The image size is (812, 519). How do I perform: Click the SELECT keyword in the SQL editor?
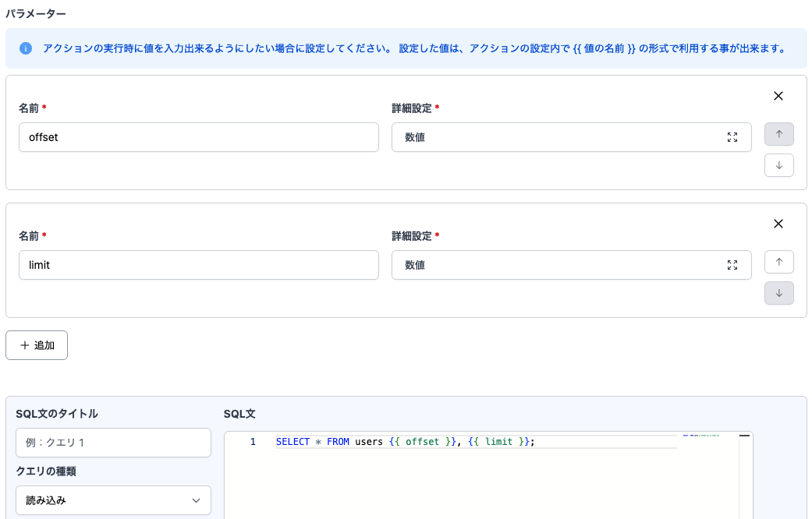pyautogui.click(x=293, y=441)
